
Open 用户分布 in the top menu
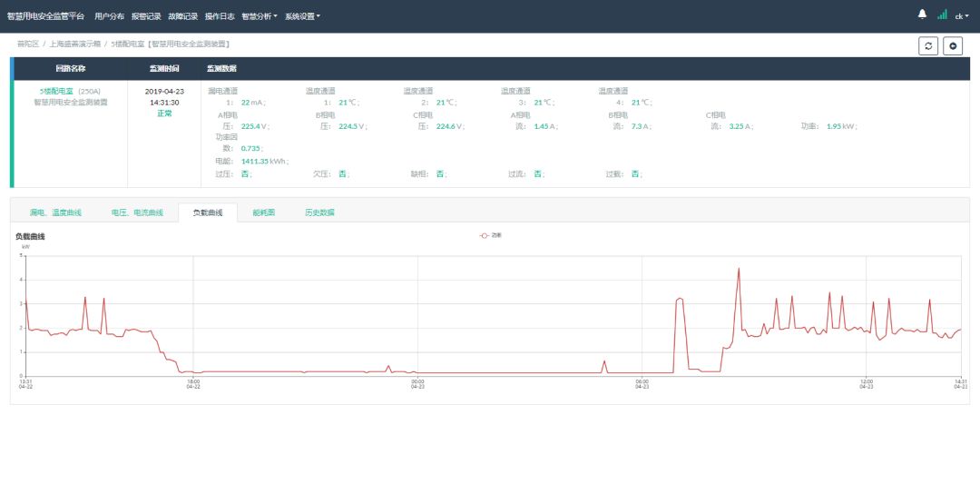pyautogui.click(x=109, y=16)
